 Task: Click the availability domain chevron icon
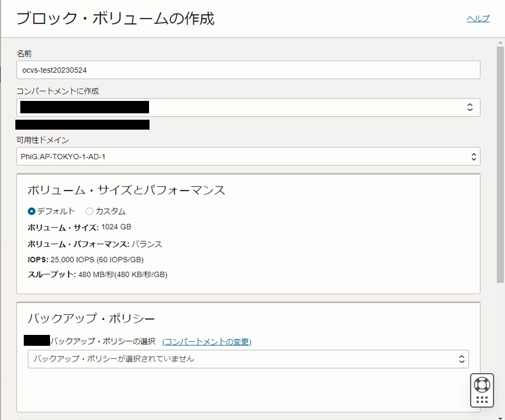[474, 156]
